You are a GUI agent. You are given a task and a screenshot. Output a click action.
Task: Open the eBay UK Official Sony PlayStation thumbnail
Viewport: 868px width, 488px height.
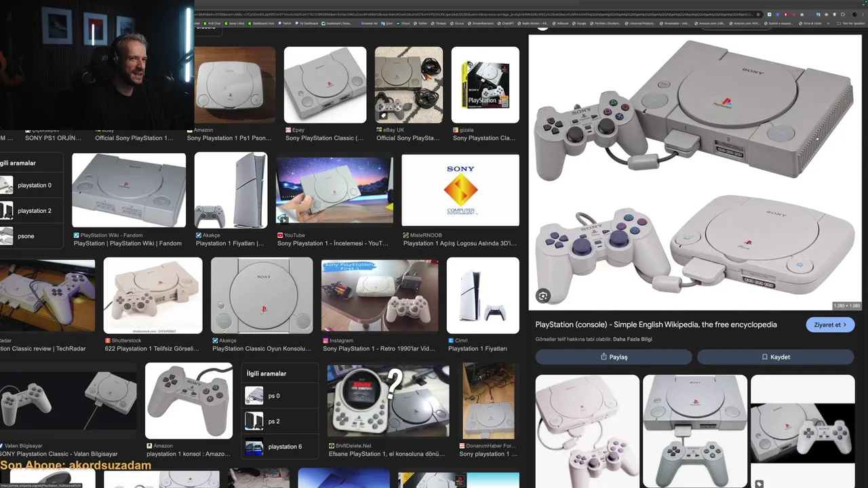[x=409, y=85]
